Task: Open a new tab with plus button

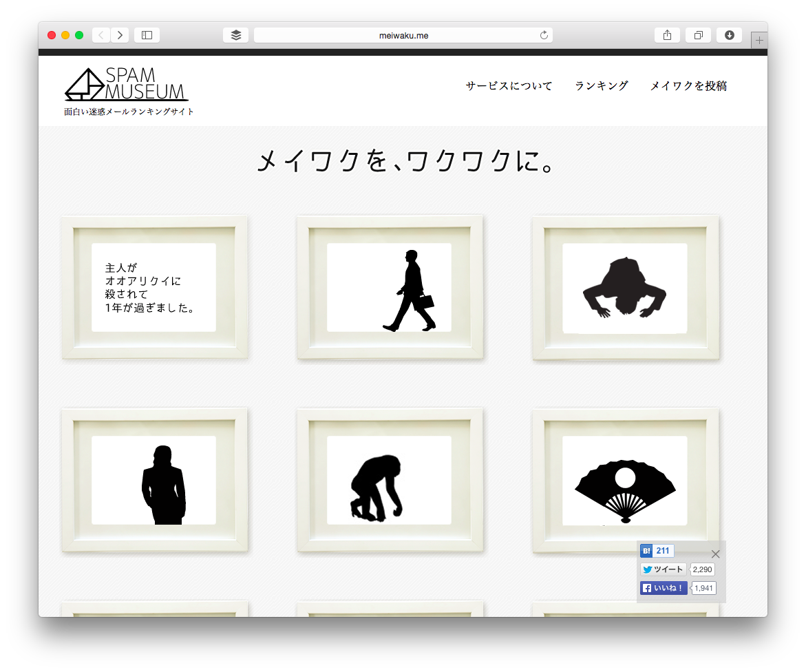Action: pos(759,40)
